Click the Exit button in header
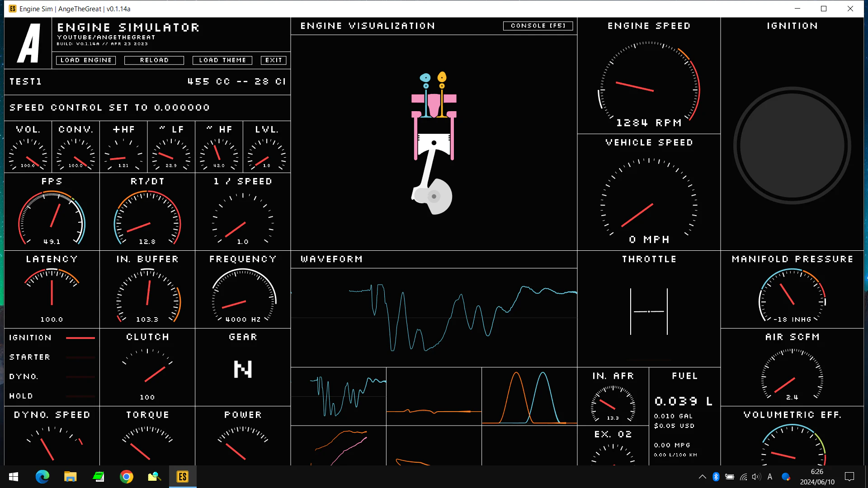868x488 pixels. pos(274,60)
